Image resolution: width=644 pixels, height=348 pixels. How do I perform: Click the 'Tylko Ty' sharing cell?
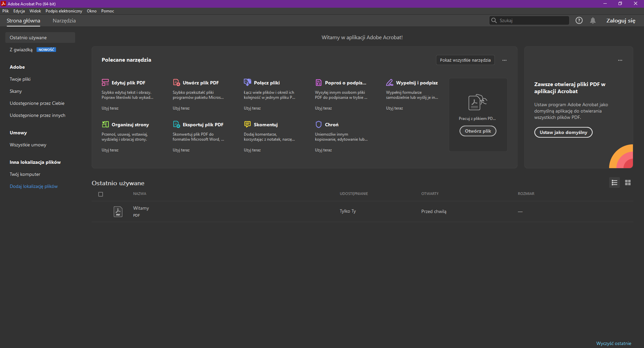(x=347, y=211)
